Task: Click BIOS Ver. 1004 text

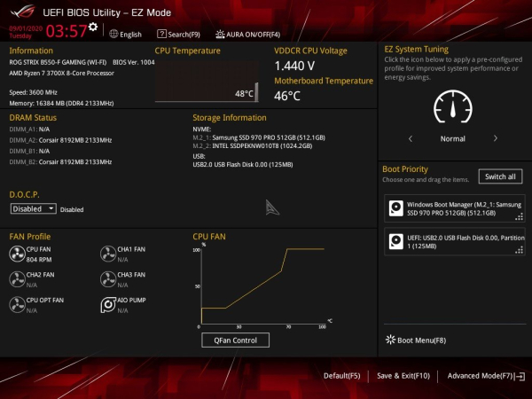Action: click(133, 62)
